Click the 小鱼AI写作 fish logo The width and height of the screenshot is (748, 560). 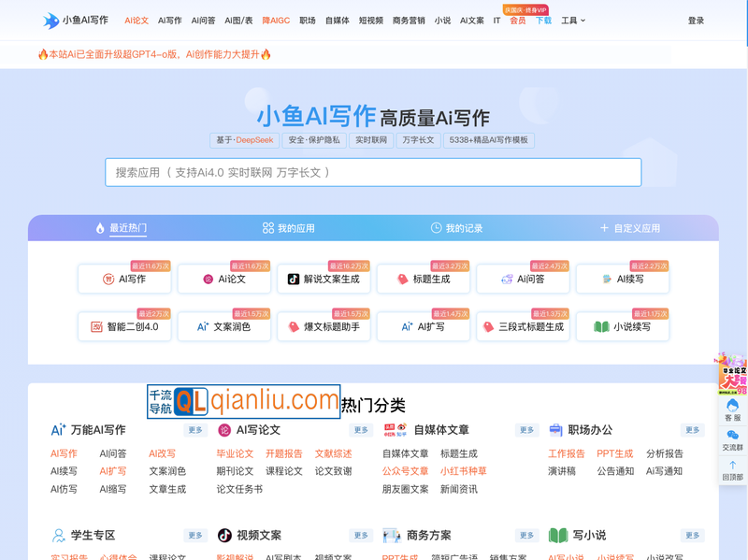[50, 20]
